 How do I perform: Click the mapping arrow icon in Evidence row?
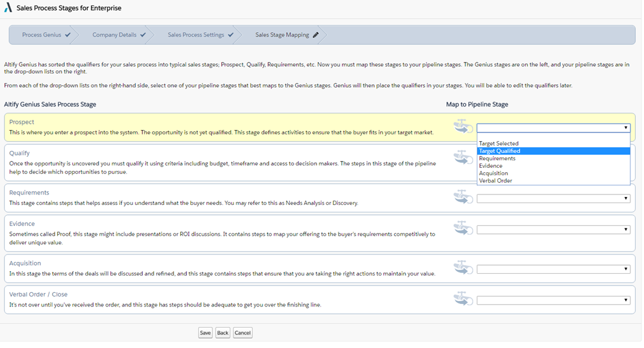463,228
